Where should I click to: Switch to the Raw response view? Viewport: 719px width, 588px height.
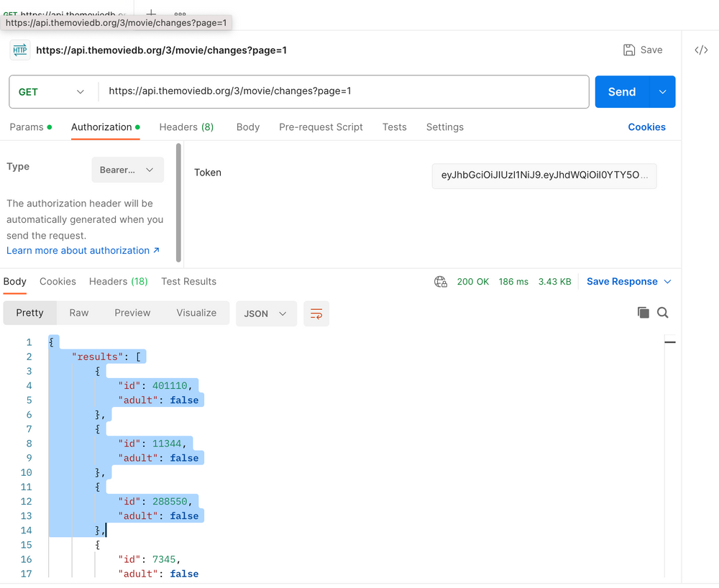79,313
